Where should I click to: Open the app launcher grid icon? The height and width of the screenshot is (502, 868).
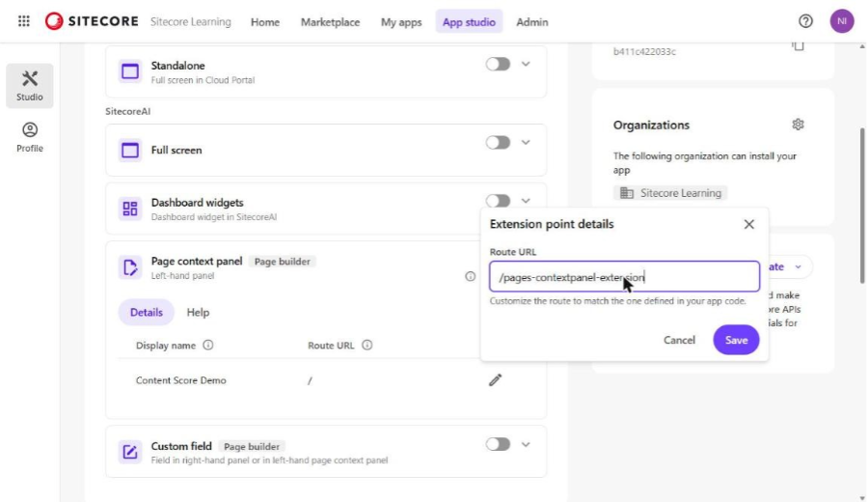click(24, 21)
